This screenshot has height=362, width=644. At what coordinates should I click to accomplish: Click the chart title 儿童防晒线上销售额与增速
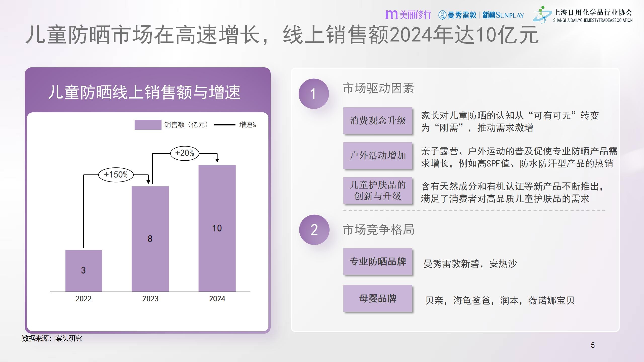(x=144, y=92)
